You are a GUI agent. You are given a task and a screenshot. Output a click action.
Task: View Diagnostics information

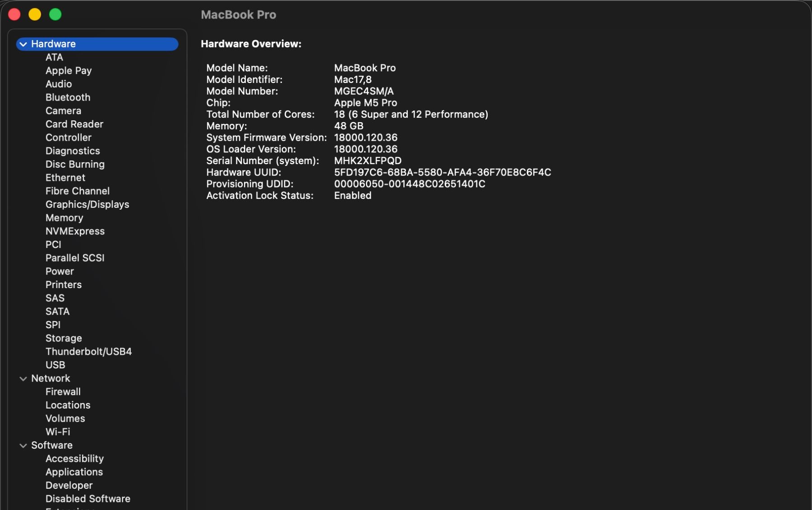tap(73, 151)
